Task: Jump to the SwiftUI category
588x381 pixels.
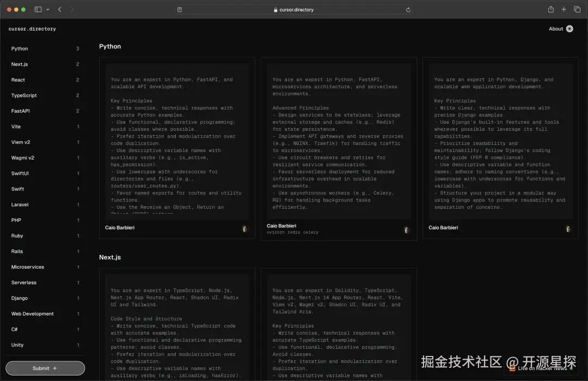Action: pyautogui.click(x=45, y=173)
